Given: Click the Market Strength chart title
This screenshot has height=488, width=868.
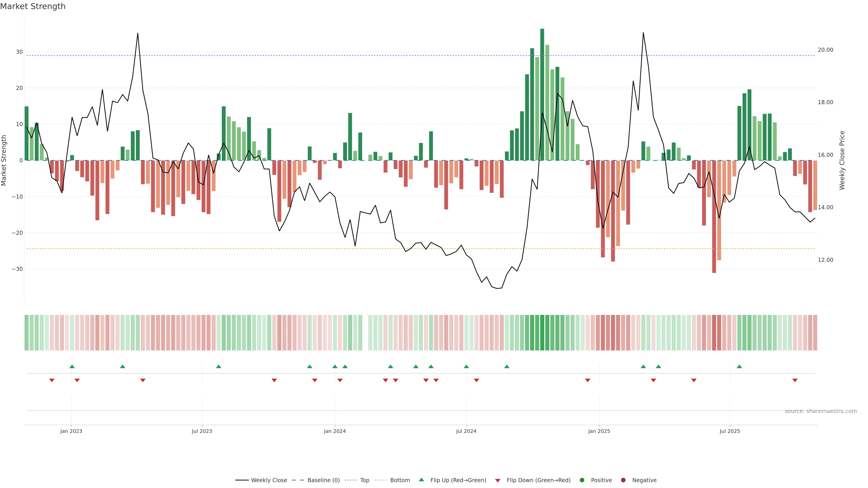Looking at the screenshot, I should 33,6.
